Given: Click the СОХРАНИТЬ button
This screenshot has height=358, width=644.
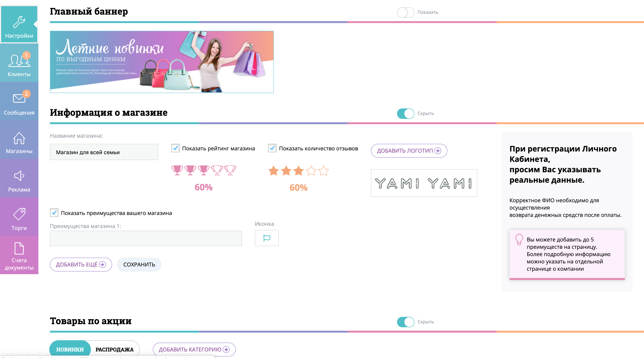Looking at the screenshot, I should pos(139,265).
